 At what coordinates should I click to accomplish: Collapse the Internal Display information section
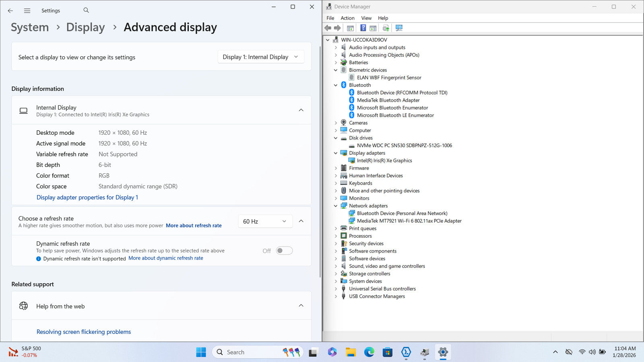(301, 110)
